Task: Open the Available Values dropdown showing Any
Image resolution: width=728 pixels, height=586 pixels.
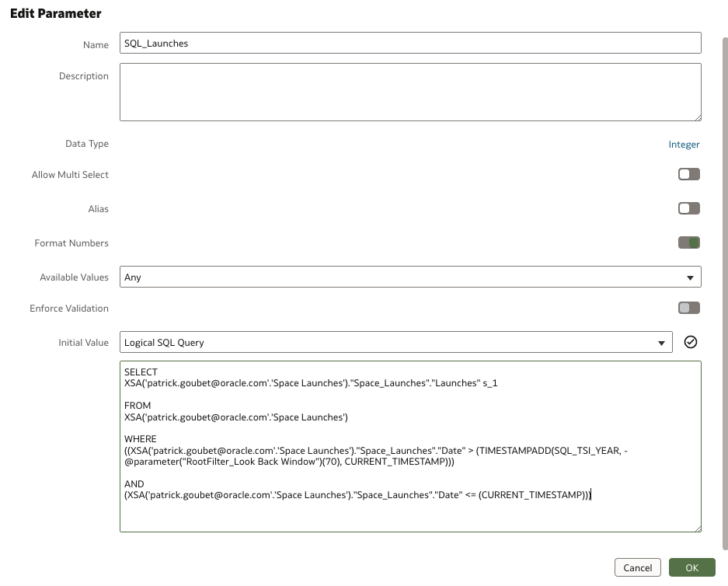Action: [x=410, y=277]
